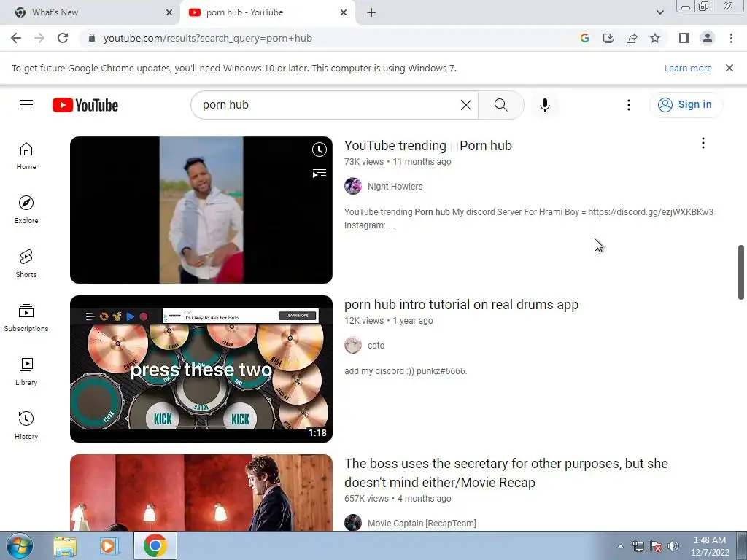Click the page vertical scrollbar thumb

point(741,273)
